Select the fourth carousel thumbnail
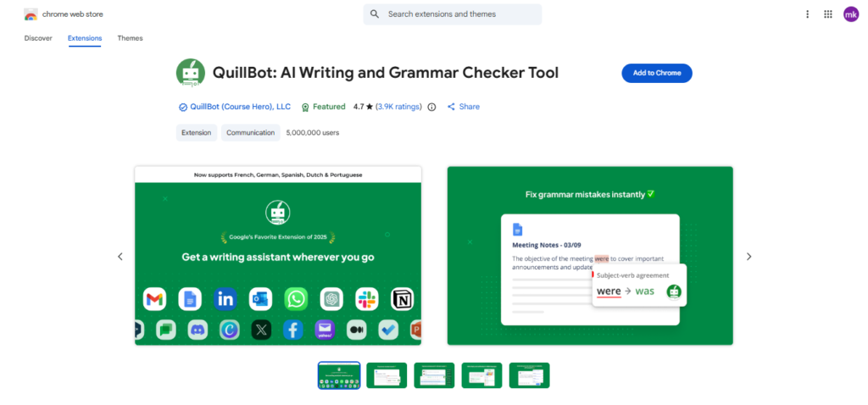This screenshot has width=868, height=405. tap(481, 375)
